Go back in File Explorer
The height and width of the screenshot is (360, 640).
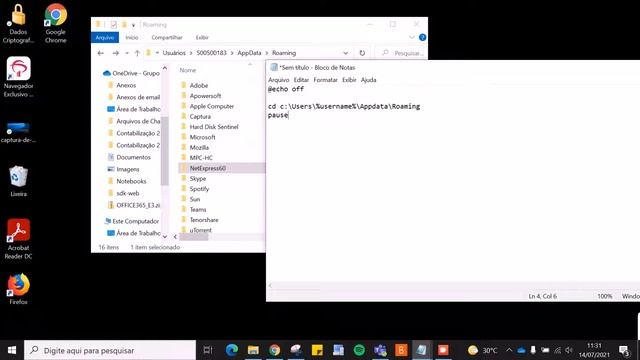click(100, 53)
